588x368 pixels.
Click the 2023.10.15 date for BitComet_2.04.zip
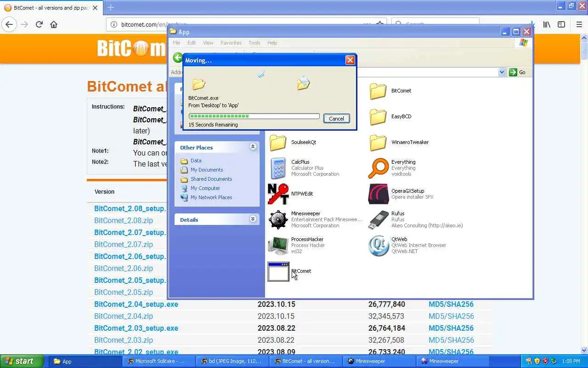click(276, 316)
